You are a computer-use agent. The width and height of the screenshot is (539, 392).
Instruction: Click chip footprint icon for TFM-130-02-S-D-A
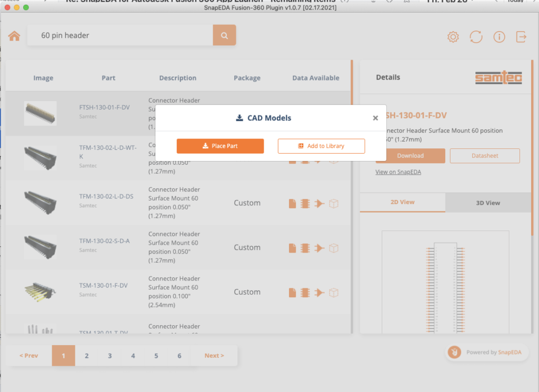point(305,248)
